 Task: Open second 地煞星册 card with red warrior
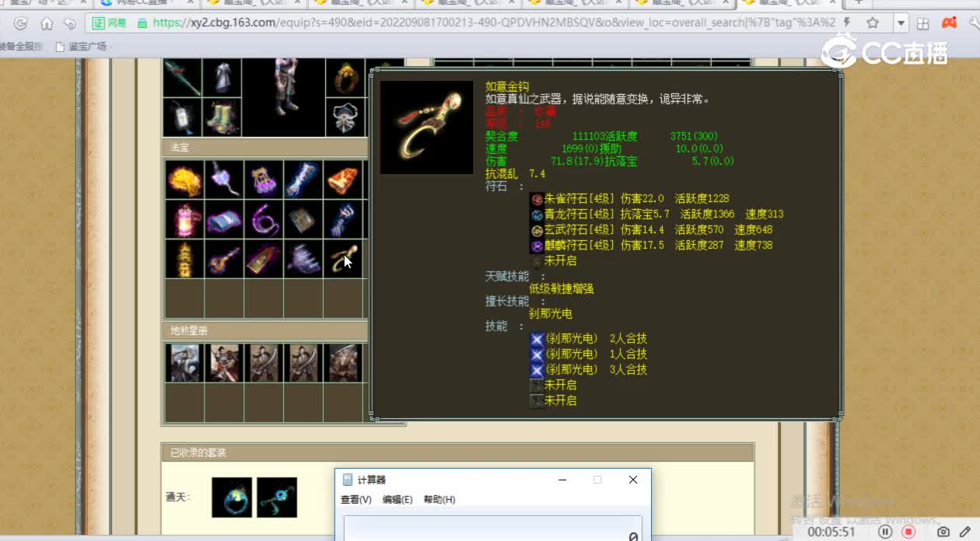click(x=224, y=363)
